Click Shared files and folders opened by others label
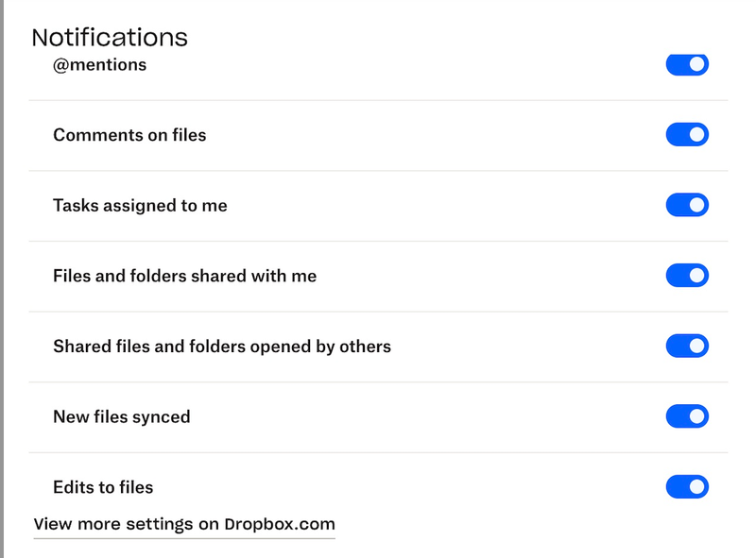This screenshot has width=756, height=558. [x=222, y=346]
